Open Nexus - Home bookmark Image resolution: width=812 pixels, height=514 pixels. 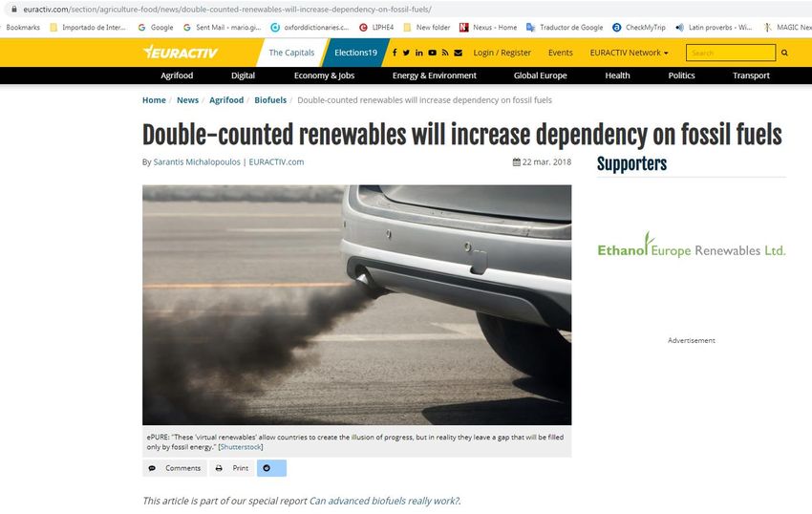(x=488, y=28)
